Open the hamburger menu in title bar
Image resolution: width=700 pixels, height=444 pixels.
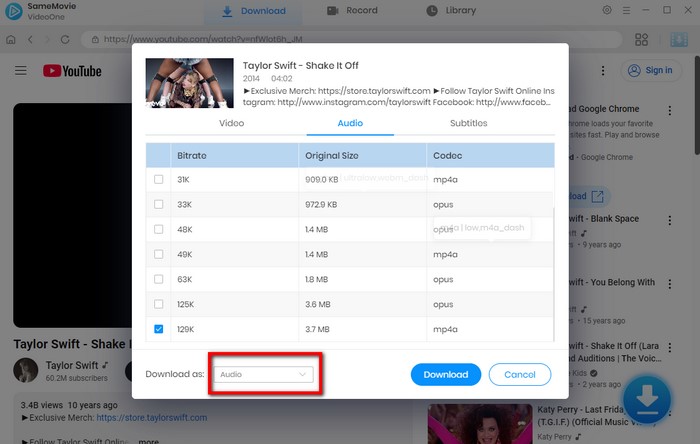(x=626, y=10)
